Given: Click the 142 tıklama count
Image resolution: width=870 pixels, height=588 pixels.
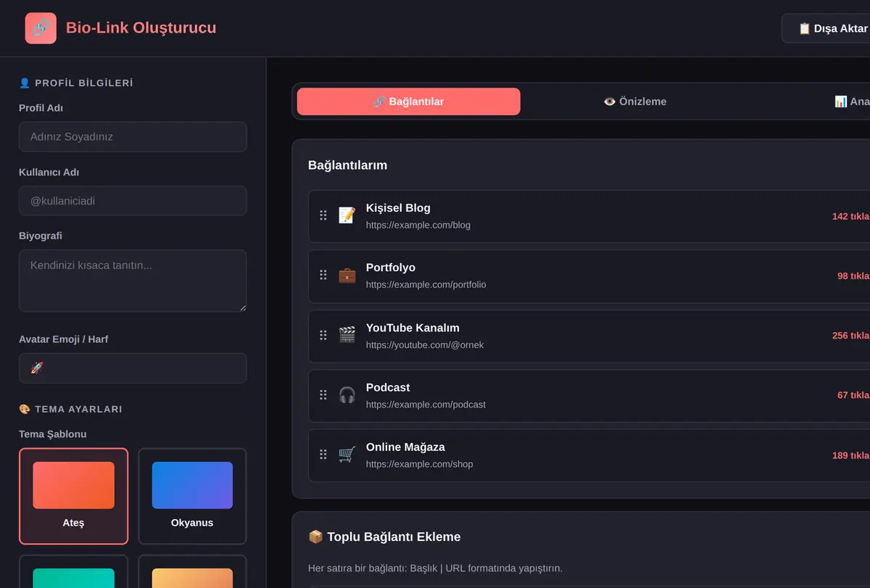Looking at the screenshot, I should (851, 216).
